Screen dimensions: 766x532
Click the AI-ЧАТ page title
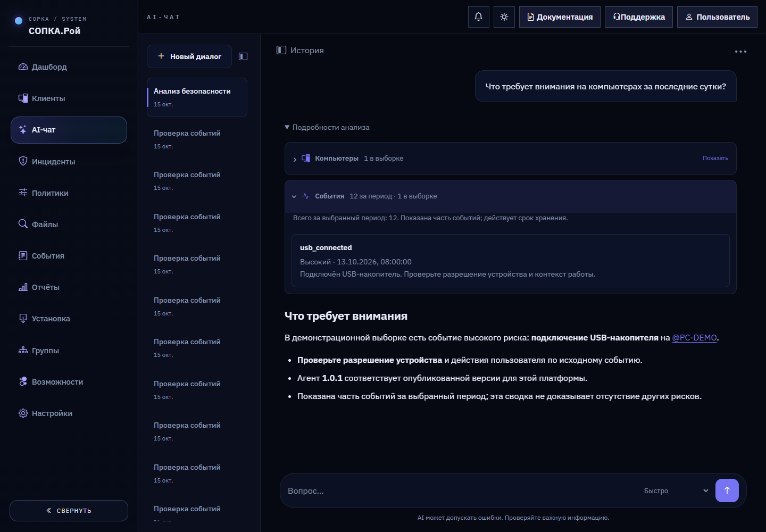(x=163, y=17)
